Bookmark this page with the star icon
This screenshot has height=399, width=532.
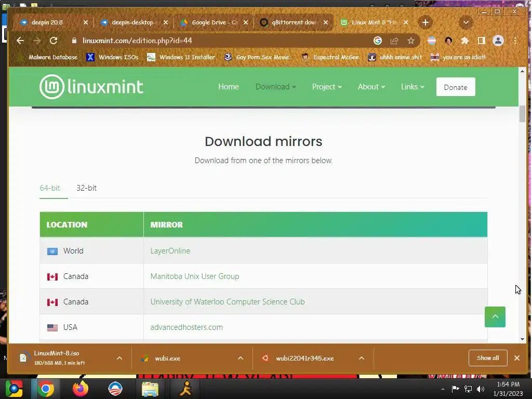[x=411, y=41]
